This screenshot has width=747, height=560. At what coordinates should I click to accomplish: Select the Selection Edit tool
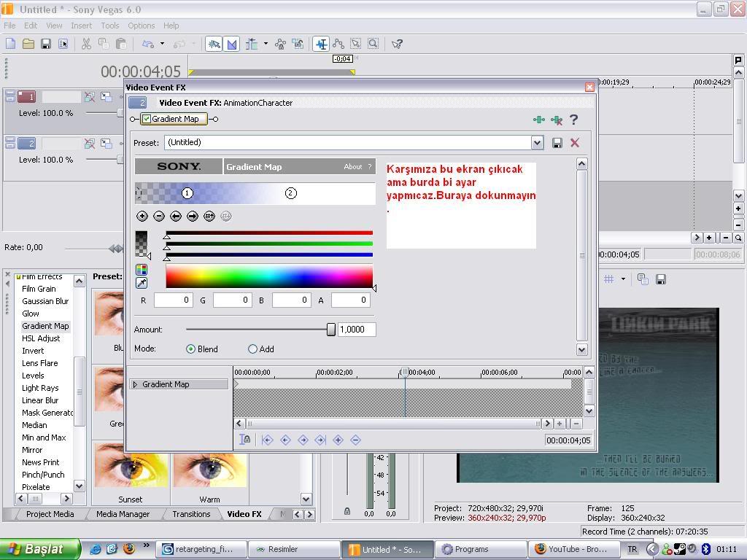(355, 44)
